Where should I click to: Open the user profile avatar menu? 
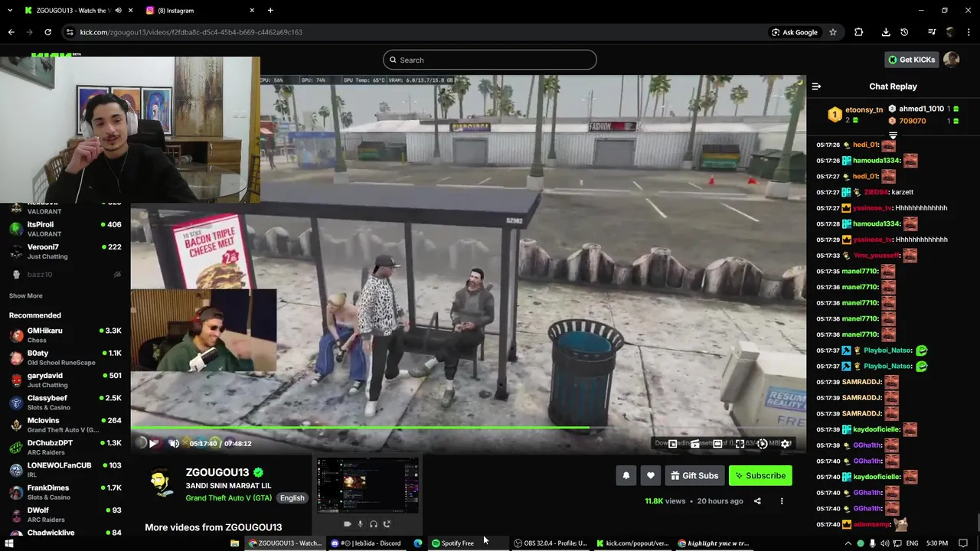tap(951, 60)
